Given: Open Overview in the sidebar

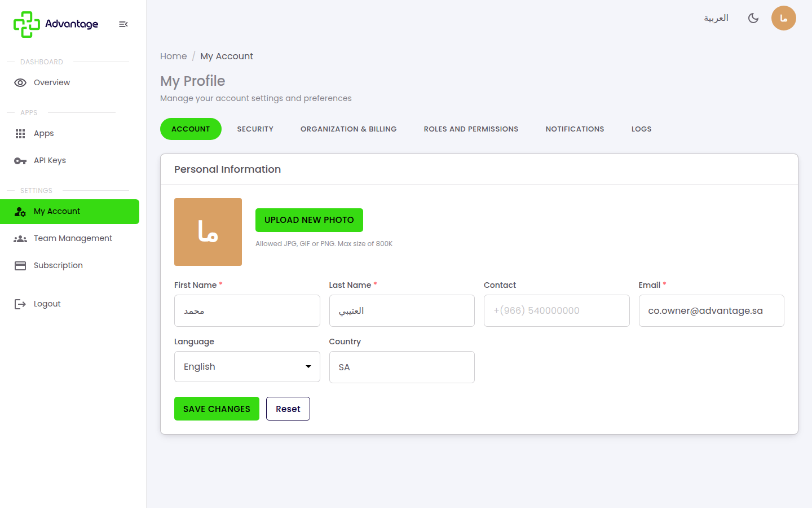Looking at the screenshot, I should tap(70, 82).
